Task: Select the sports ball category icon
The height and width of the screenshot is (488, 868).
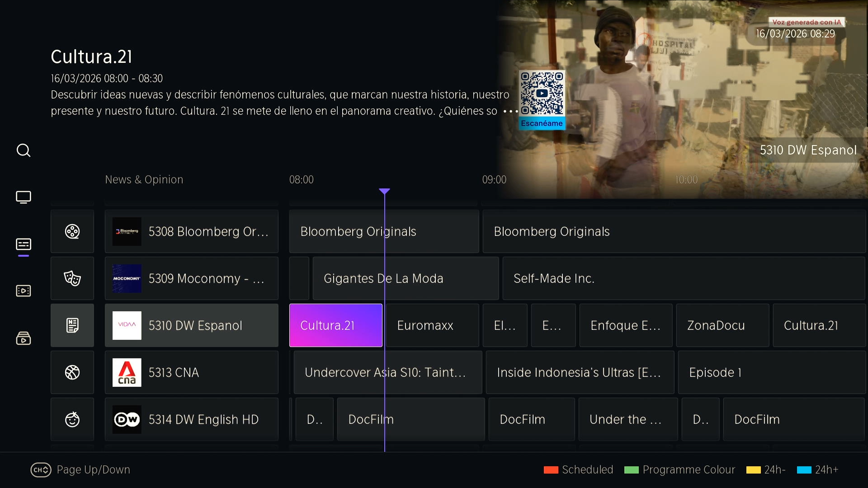Action: click(x=72, y=372)
